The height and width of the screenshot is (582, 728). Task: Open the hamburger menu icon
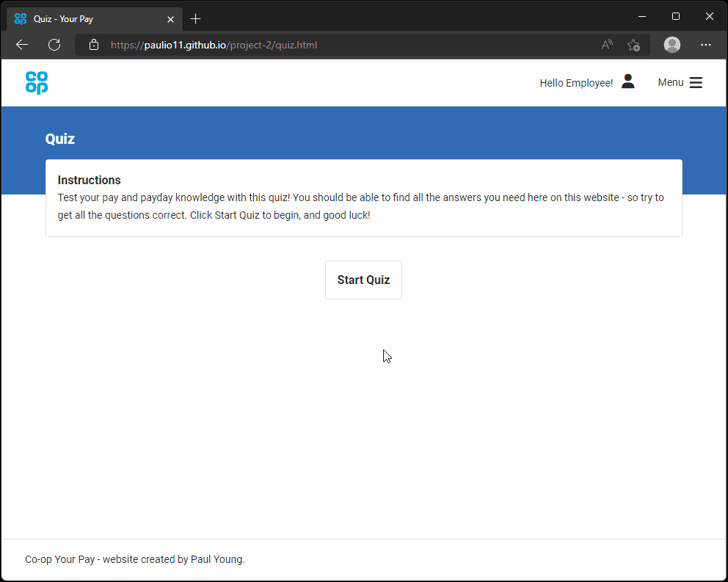(696, 83)
